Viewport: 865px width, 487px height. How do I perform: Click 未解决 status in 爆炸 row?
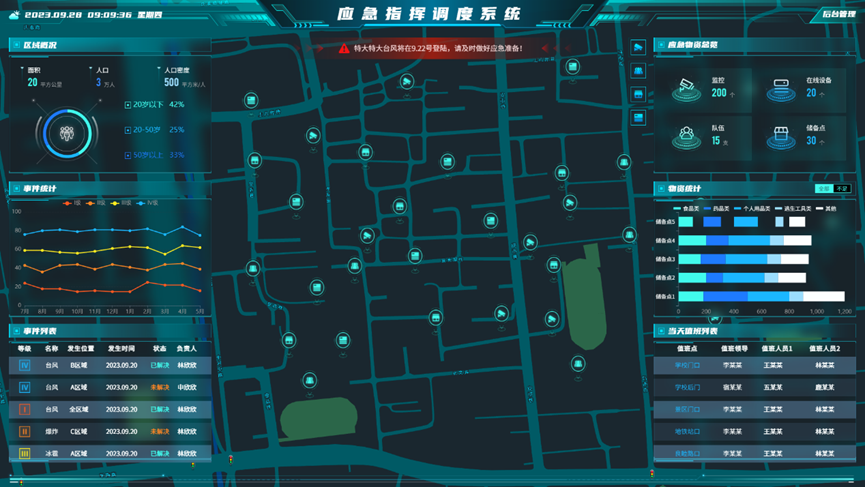click(x=160, y=431)
